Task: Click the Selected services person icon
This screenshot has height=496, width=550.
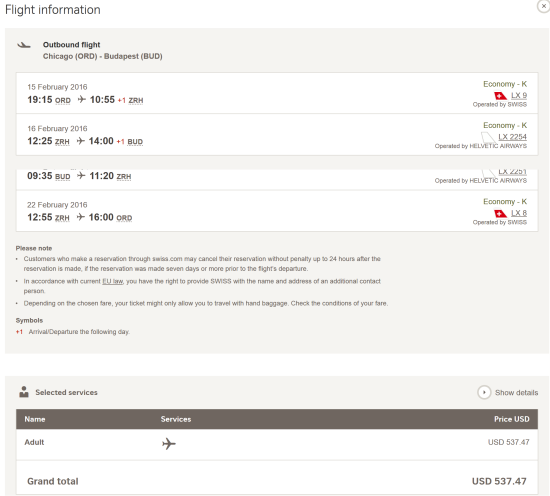Action: pos(24,392)
